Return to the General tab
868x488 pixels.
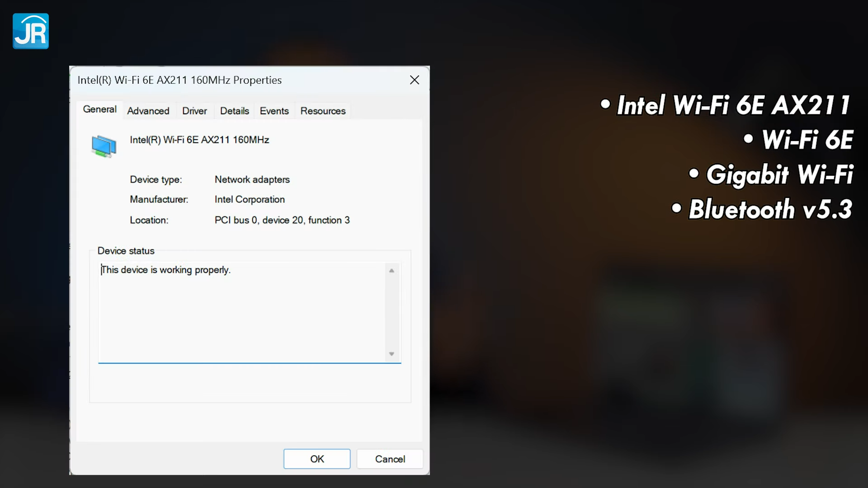[99, 109]
